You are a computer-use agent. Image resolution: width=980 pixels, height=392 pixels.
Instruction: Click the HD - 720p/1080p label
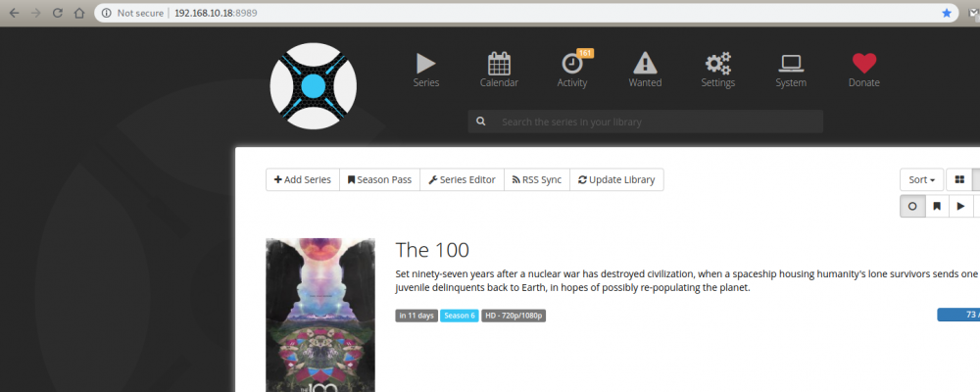[514, 316]
